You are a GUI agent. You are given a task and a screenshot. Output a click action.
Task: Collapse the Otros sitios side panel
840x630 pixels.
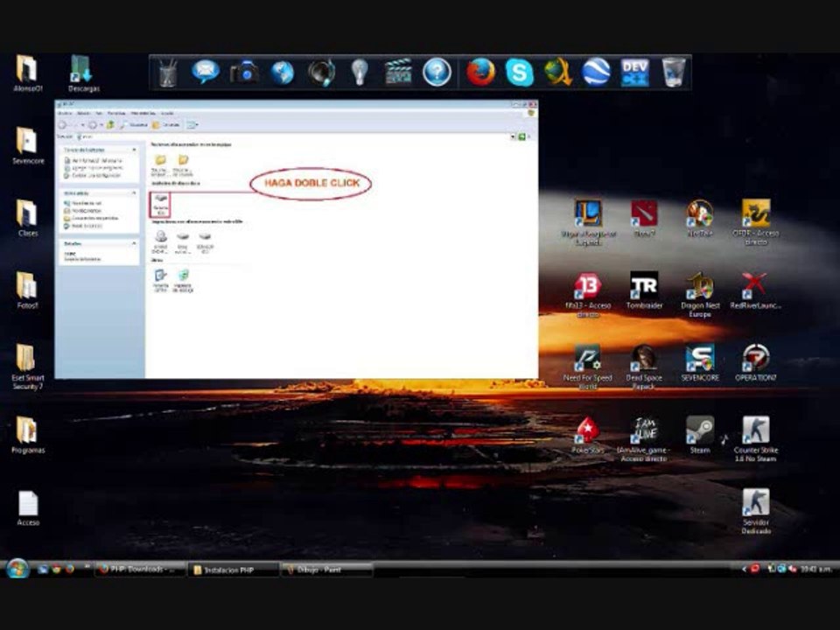coord(134,192)
